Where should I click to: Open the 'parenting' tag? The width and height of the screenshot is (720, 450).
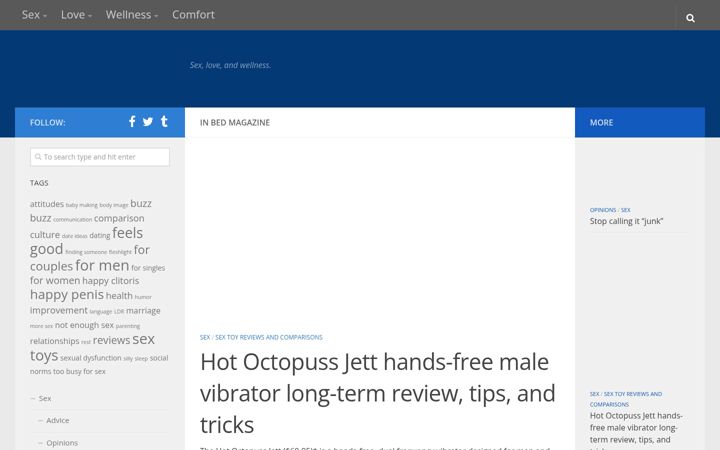(128, 326)
